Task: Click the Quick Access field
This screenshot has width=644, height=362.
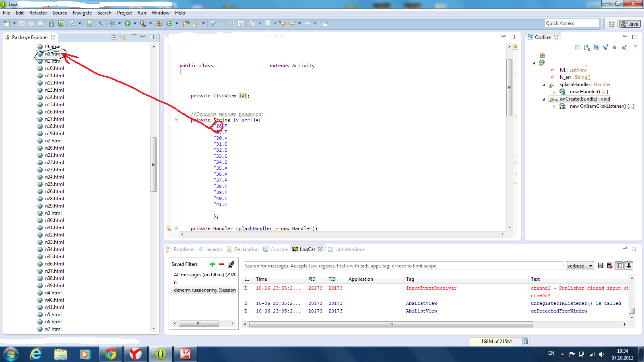Action: tap(572, 23)
